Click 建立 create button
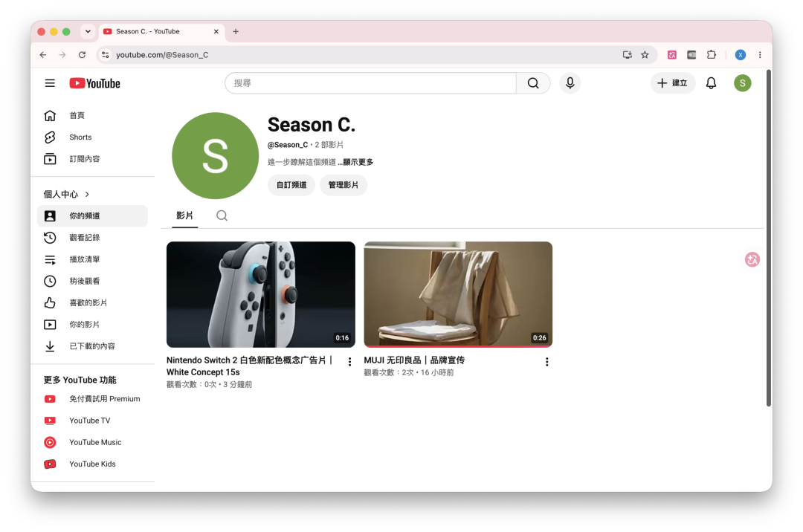The width and height of the screenshot is (803, 532). [x=672, y=83]
